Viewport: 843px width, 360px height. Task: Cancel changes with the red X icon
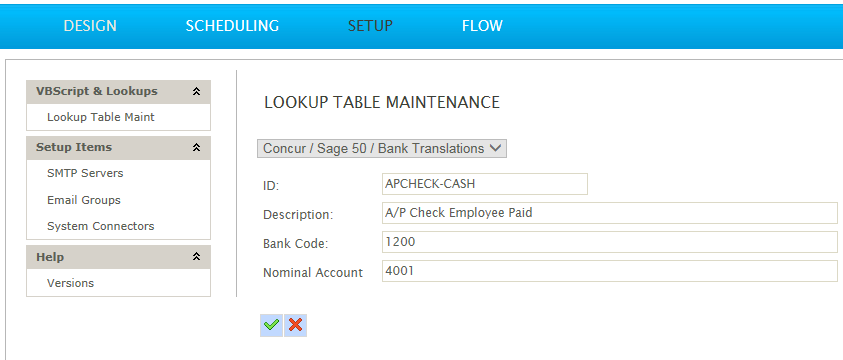tap(295, 325)
